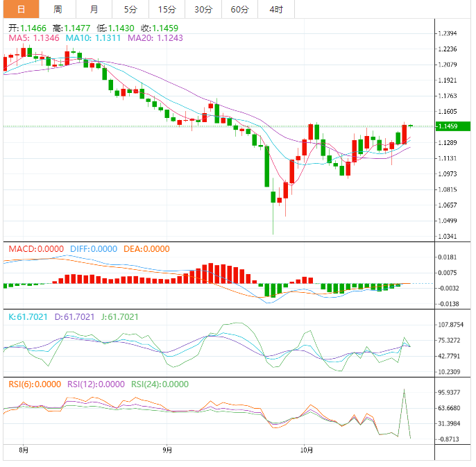This screenshot has height=467, width=476.
Task: Click the K:61.7021 indicator label
Action: coord(28,317)
